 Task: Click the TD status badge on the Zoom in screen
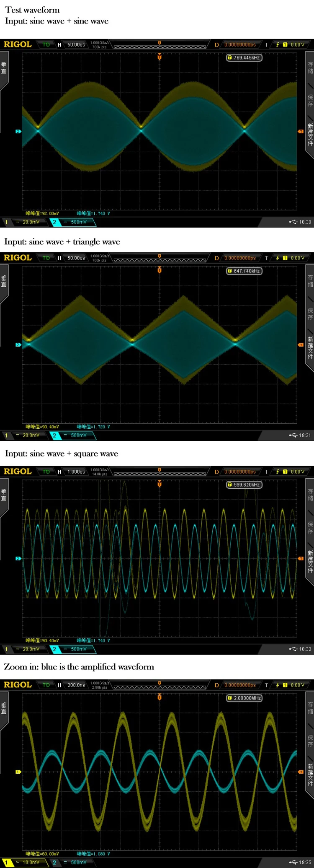click(46, 685)
